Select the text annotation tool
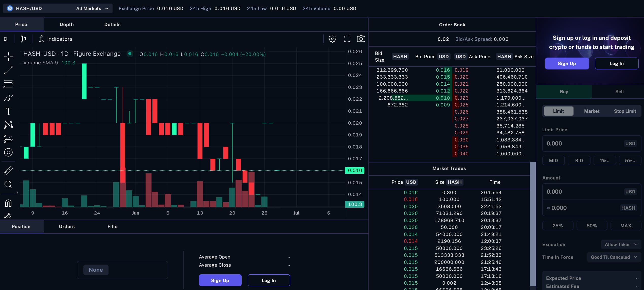Viewport: 644px width, 290px height. [x=8, y=111]
